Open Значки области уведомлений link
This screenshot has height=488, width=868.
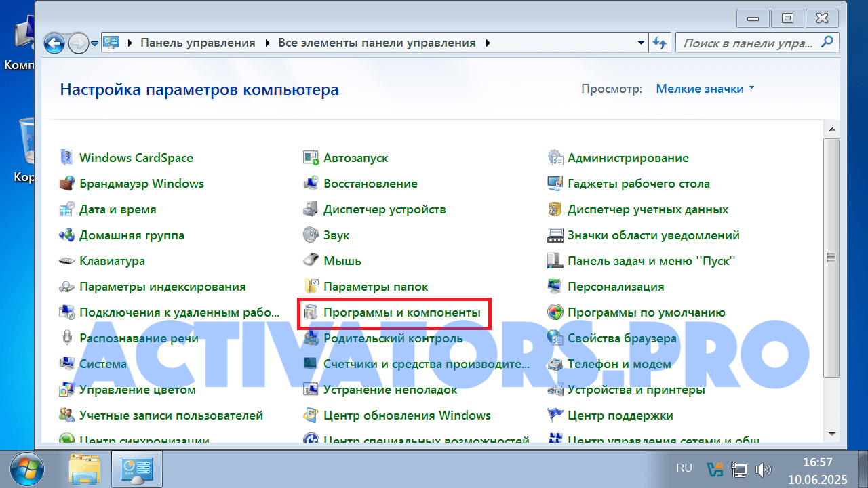[653, 235]
